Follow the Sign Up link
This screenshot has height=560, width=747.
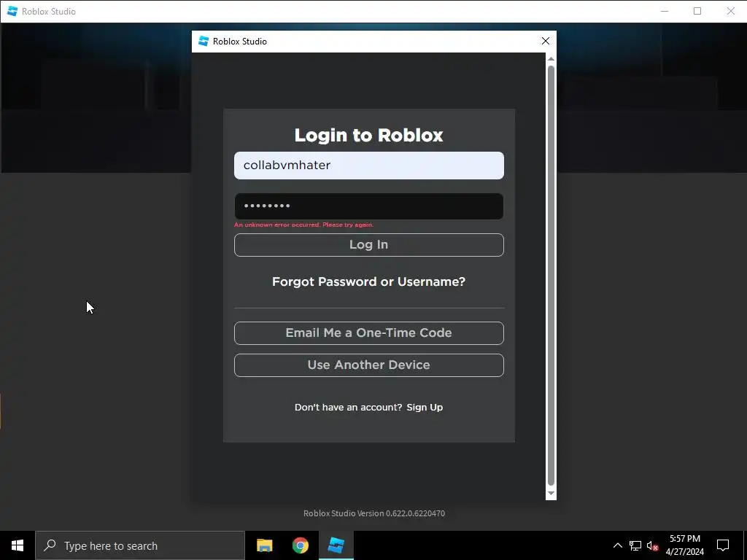[x=425, y=407]
